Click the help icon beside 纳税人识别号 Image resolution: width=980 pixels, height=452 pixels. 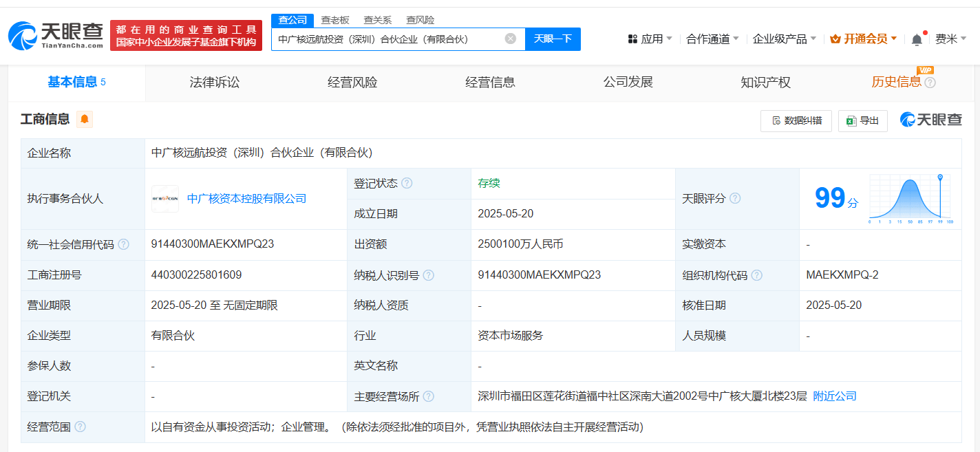tap(428, 275)
